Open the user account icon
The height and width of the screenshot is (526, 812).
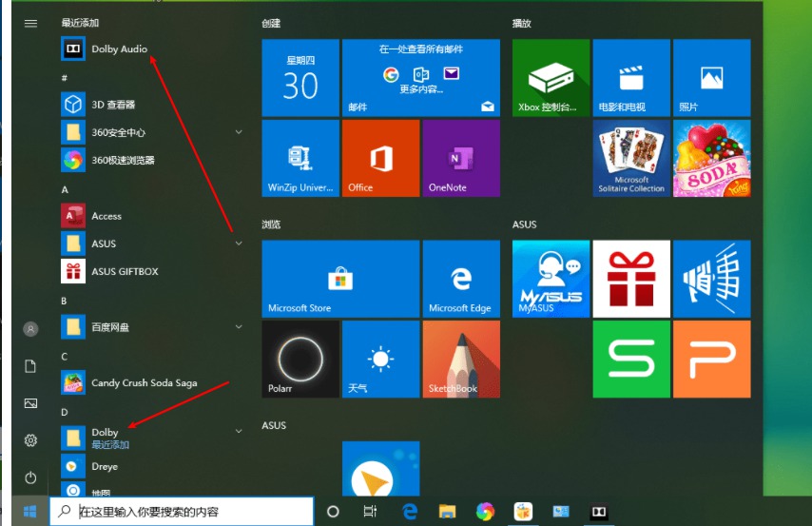(x=30, y=329)
